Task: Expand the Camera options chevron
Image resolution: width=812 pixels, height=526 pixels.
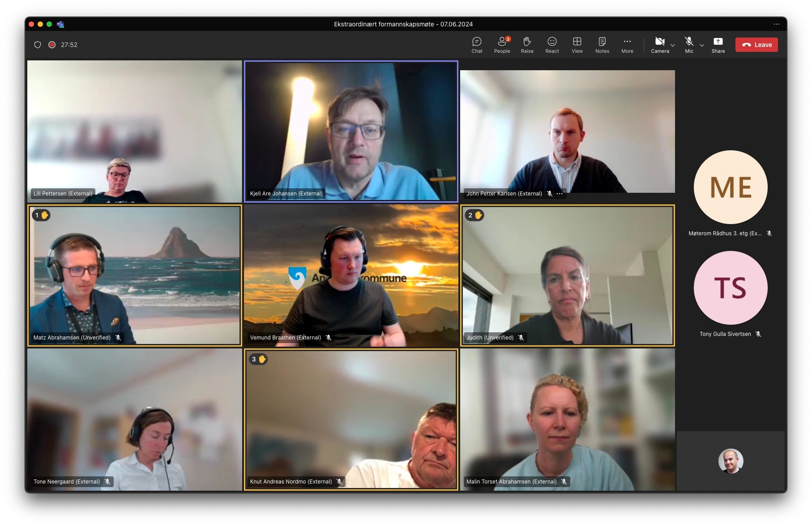Action: [673, 45]
